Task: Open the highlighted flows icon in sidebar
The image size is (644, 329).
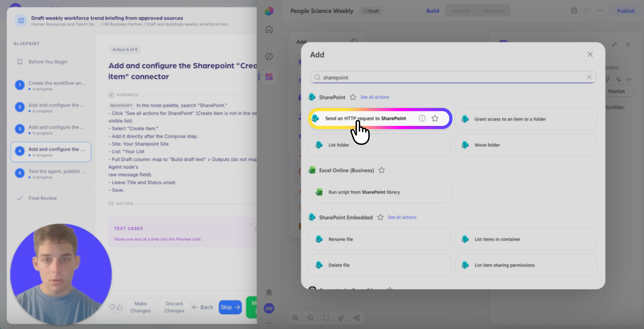Action: (x=269, y=76)
